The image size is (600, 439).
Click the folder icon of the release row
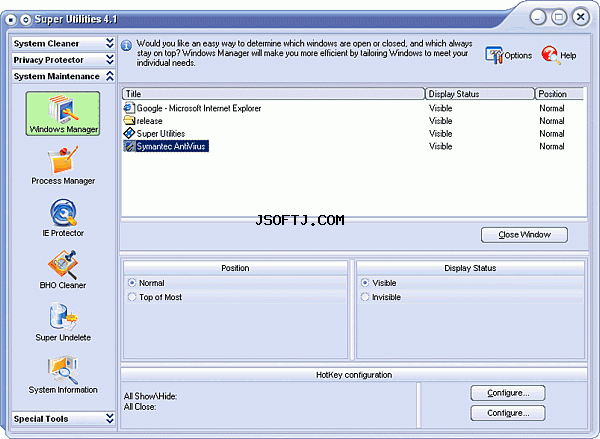pyautogui.click(x=129, y=121)
